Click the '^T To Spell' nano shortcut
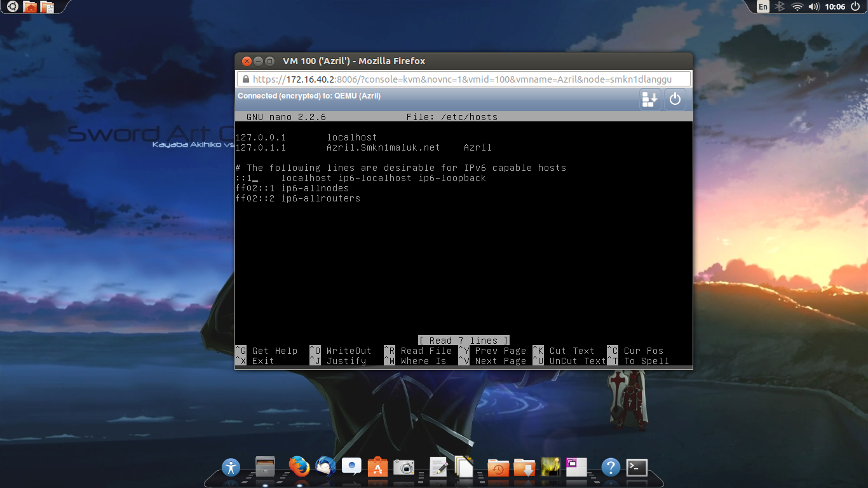The height and width of the screenshot is (488, 868). click(638, 361)
